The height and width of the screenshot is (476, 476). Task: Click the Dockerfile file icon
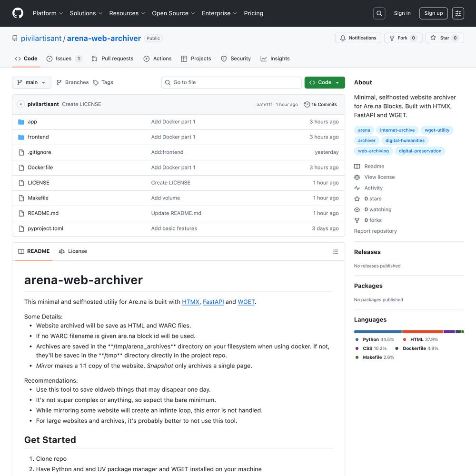coord(21,168)
